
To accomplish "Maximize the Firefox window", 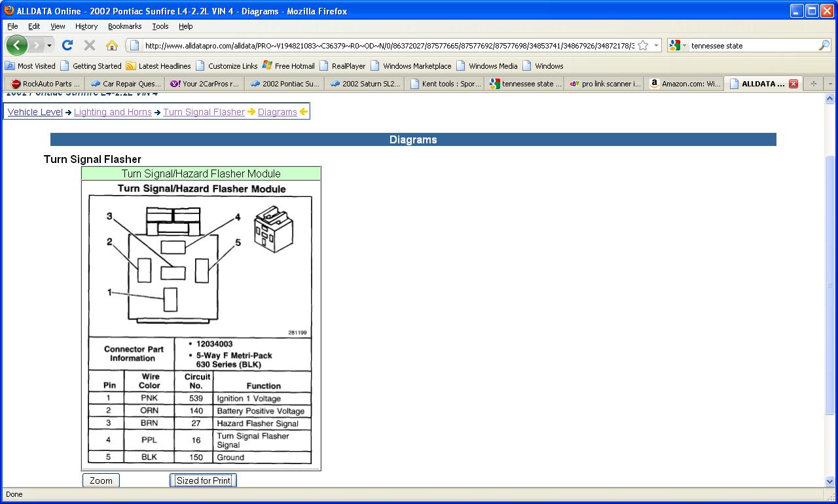I will pos(812,10).
